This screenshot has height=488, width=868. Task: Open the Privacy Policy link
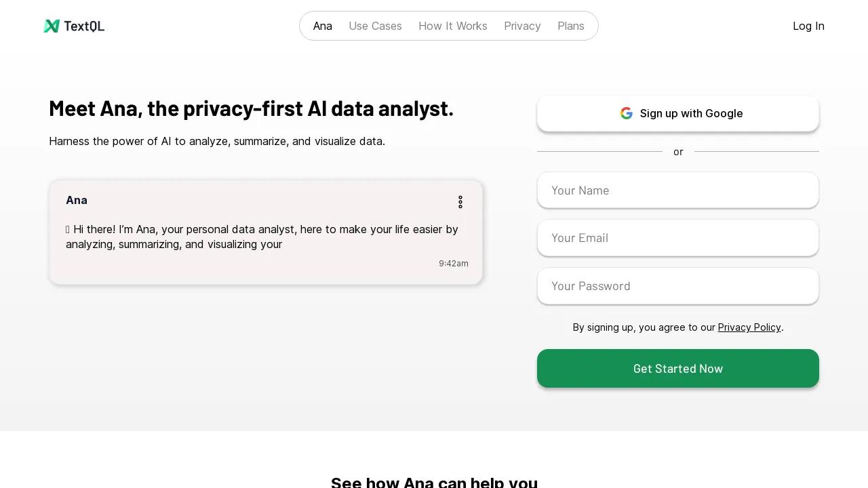point(749,327)
